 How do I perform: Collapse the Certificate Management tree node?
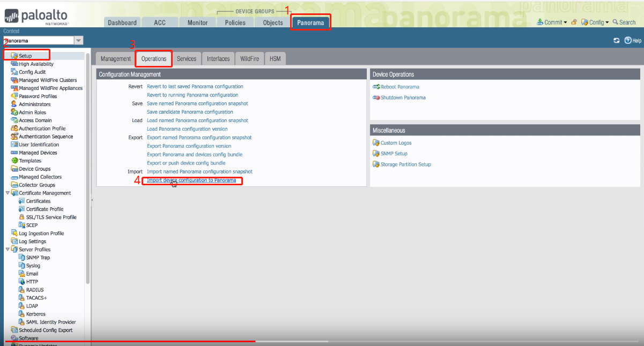pos(7,193)
